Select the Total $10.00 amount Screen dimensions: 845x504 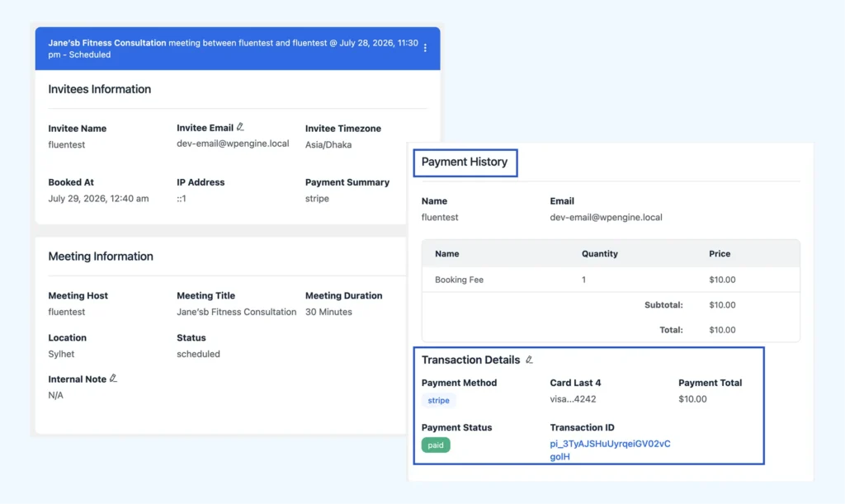pos(722,330)
